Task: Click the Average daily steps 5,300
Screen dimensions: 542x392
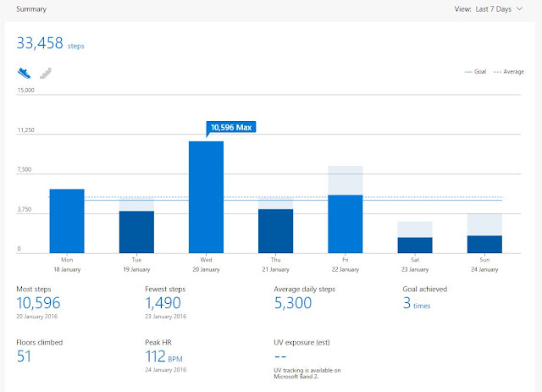Action: click(x=293, y=303)
